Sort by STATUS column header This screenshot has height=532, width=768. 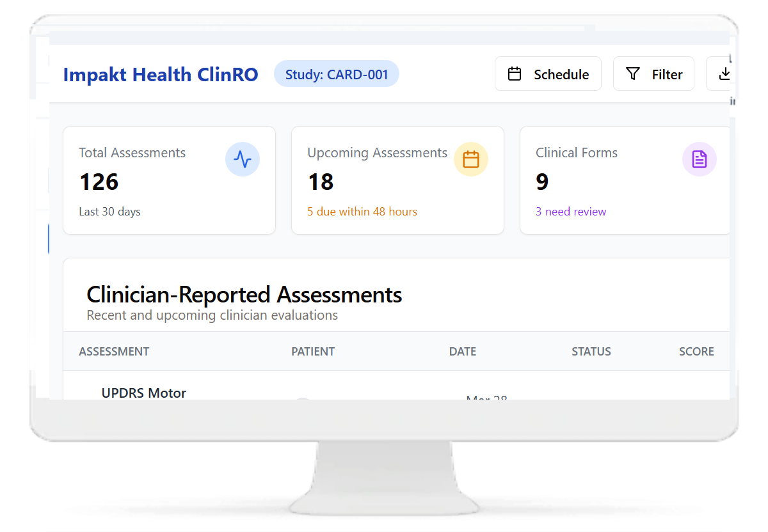[591, 352]
